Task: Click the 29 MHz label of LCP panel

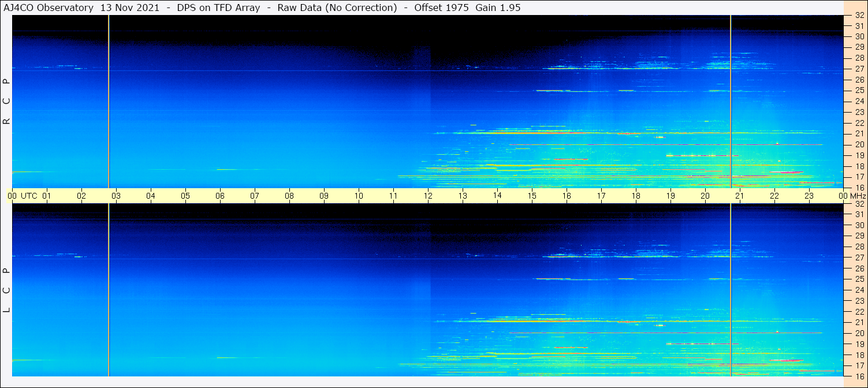Action: coord(859,236)
